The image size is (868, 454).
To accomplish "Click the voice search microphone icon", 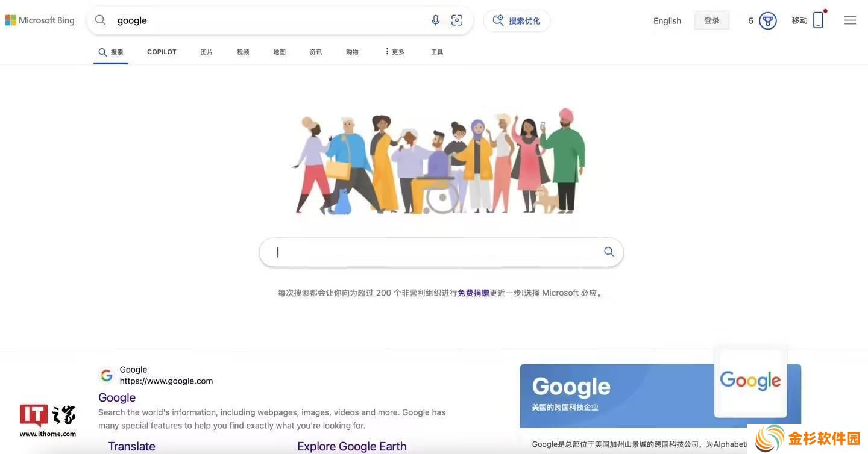I will [436, 20].
